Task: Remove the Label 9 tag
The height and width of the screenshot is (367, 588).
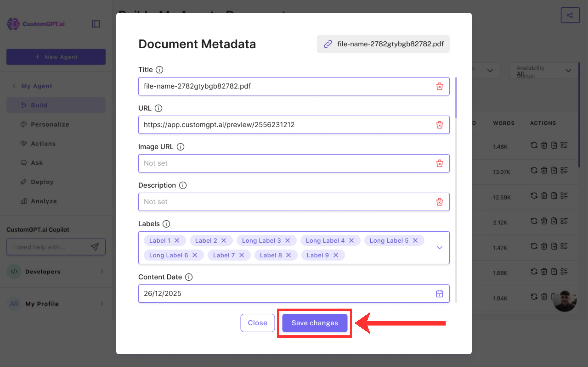Action: (336, 255)
